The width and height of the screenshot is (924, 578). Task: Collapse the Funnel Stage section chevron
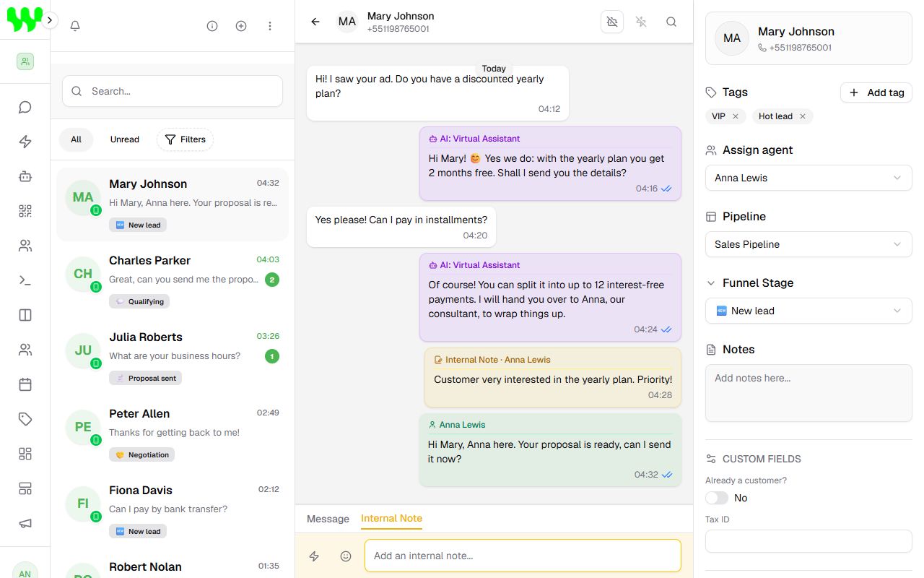pos(711,283)
